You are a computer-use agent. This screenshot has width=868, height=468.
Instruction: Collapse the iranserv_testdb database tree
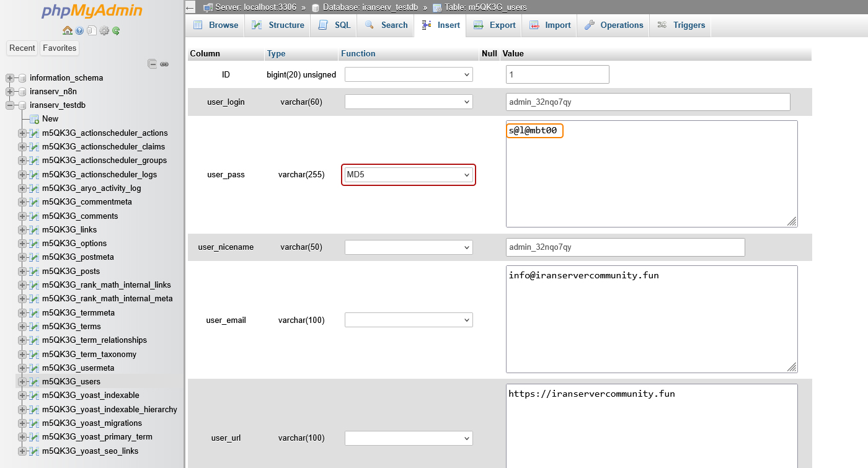(10, 105)
